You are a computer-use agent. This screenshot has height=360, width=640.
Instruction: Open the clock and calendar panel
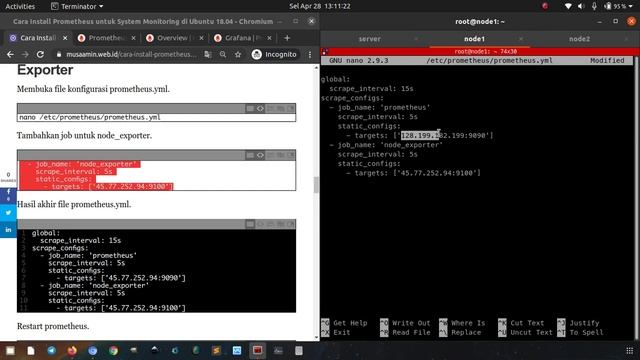[x=320, y=6]
